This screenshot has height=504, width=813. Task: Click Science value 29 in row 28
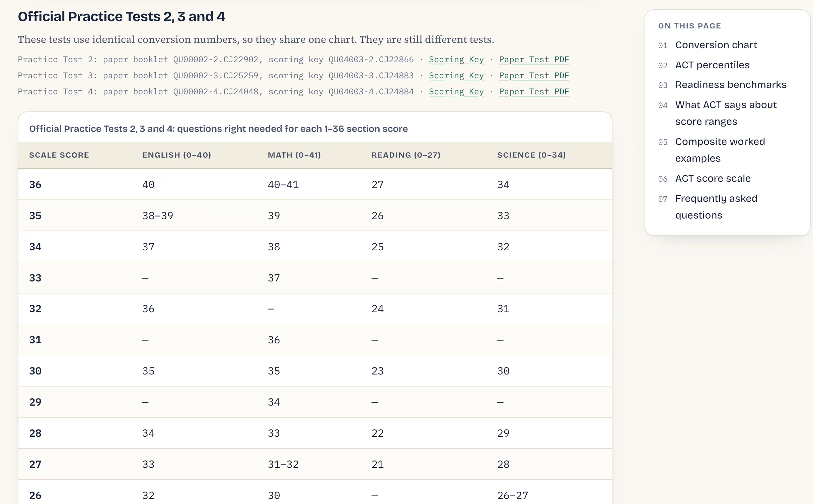(x=503, y=433)
